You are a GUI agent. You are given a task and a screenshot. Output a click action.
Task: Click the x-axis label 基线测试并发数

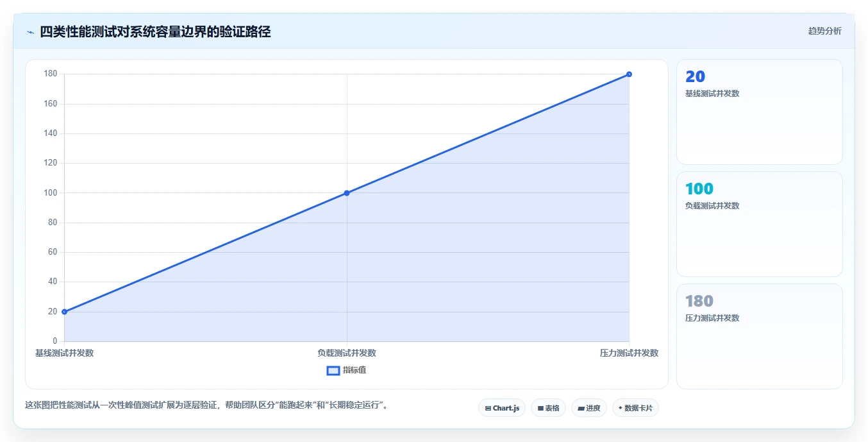(x=64, y=353)
